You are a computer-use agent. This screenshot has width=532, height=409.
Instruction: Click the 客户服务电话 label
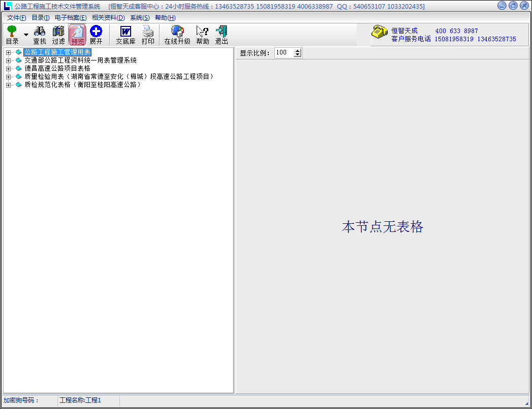pyautogui.click(x=411, y=39)
